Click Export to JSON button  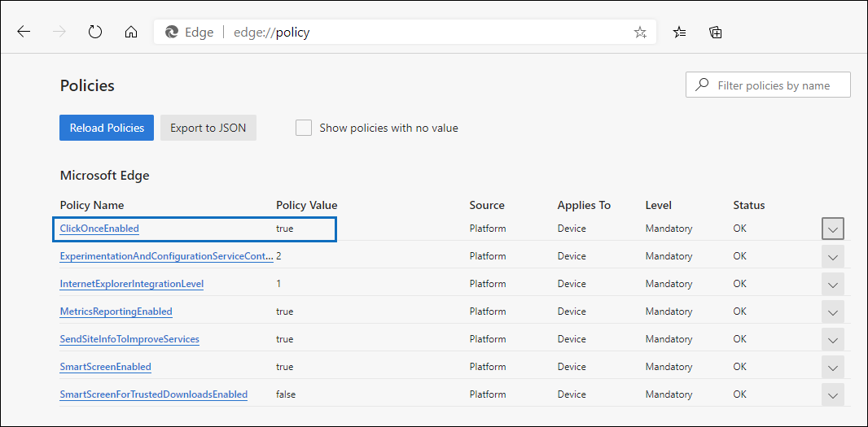pyautogui.click(x=208, y=128)
